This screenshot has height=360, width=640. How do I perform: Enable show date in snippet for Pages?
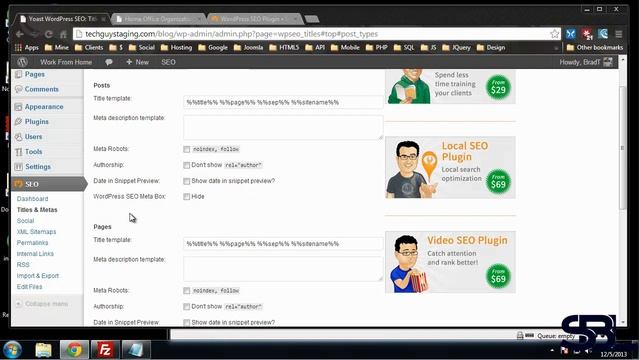pyautogui.click(x=187, y=322)
